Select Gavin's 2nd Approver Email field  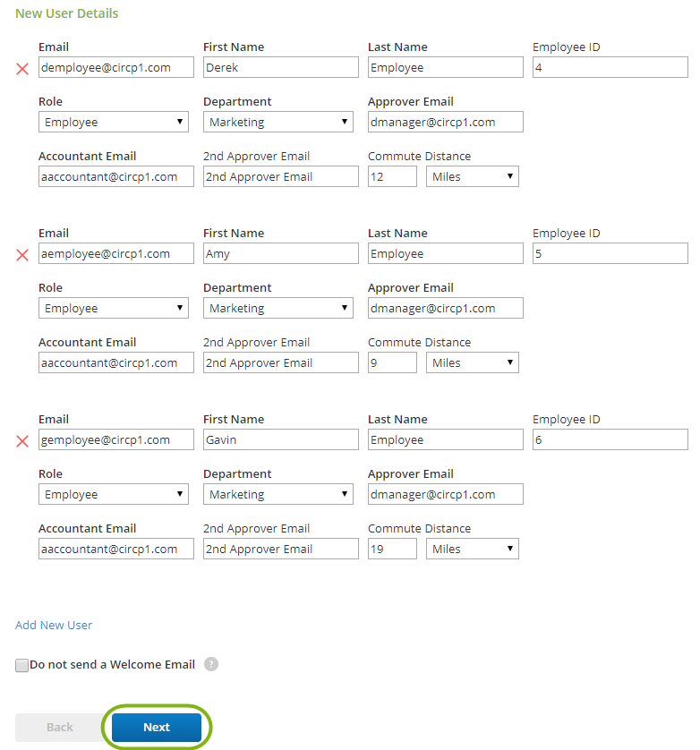click(x=280, y=549)
